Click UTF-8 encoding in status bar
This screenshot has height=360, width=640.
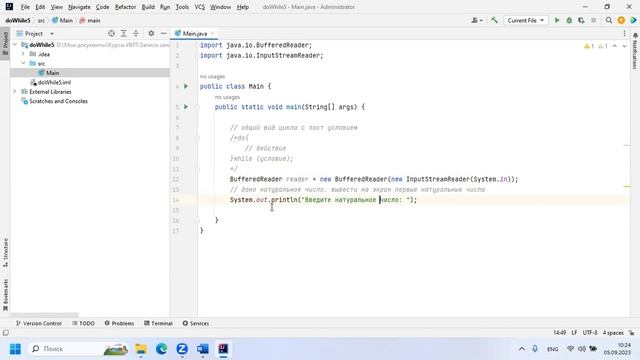590,333
